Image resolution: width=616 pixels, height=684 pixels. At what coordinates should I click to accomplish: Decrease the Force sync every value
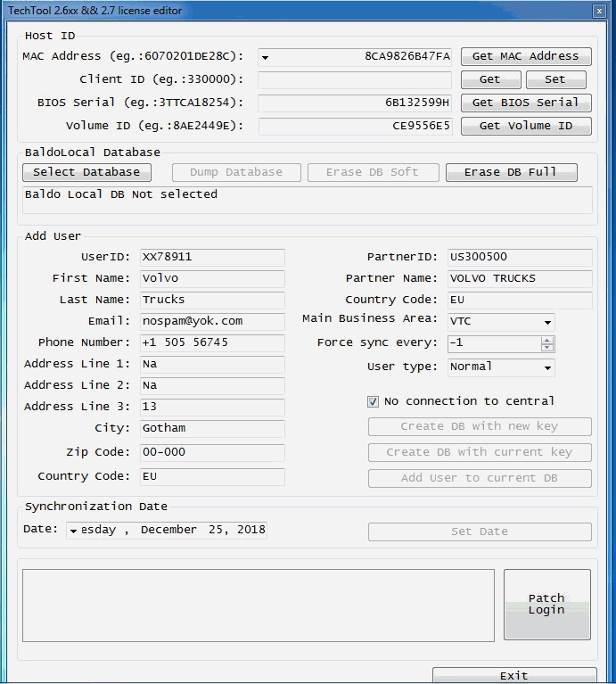(x=547, y=348)
